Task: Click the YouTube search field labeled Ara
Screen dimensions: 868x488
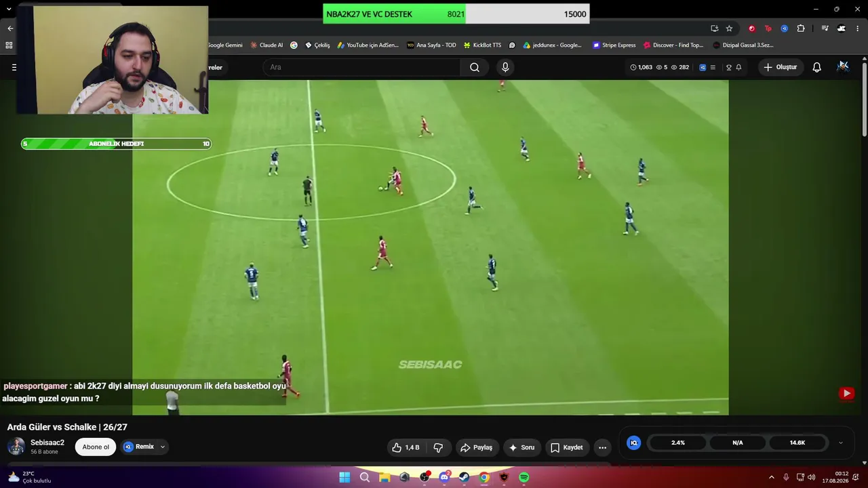Action: 361,67
